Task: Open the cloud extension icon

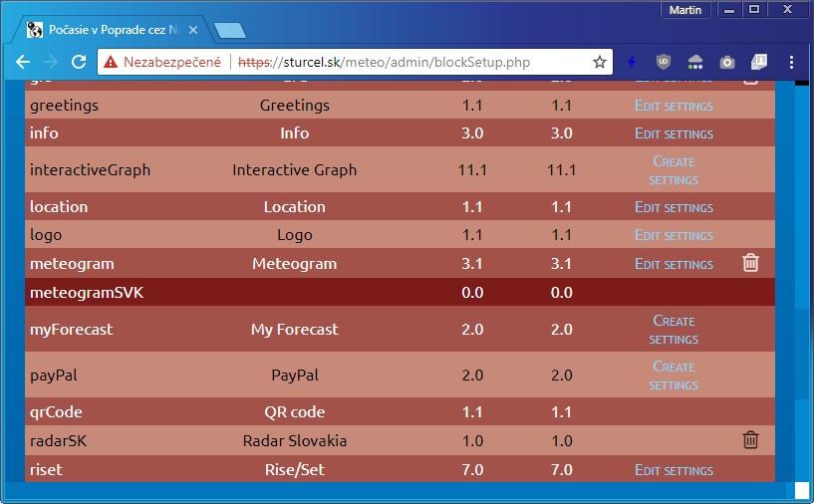Action: tap(695, 63)
